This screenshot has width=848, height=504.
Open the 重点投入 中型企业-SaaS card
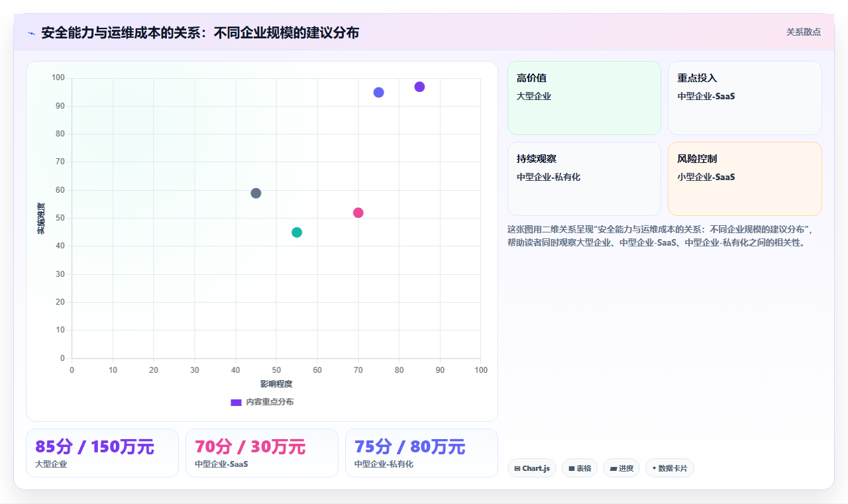pyautogui.click(x=745, y=98)
